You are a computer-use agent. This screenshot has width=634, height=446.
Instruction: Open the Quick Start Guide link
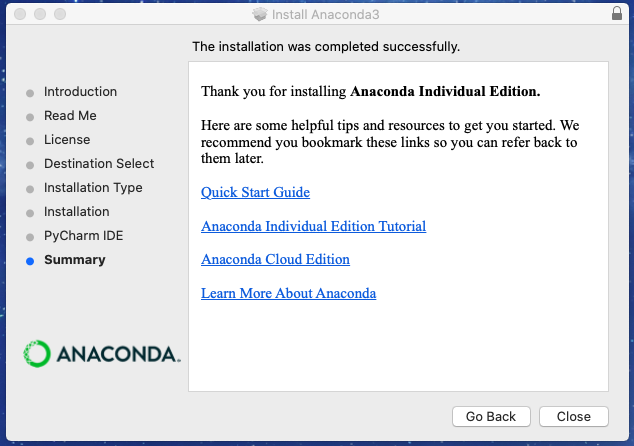click(255, 192)
